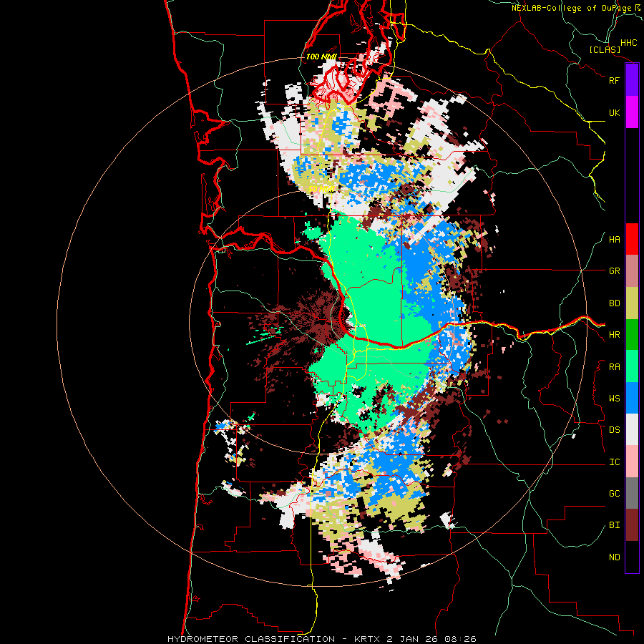Click the IC legend label
The height and width of the screenshot is (644, 644).
tap(615, 462)
